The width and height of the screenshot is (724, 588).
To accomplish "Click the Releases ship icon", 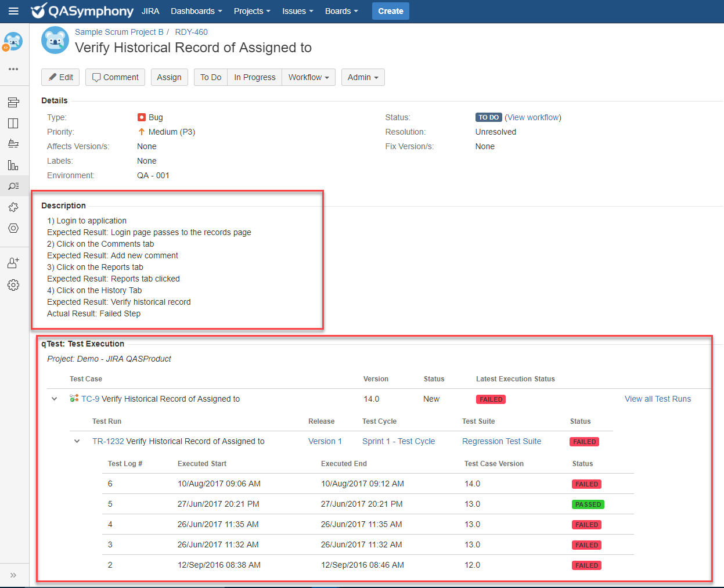I will click(x=13, y=144).
